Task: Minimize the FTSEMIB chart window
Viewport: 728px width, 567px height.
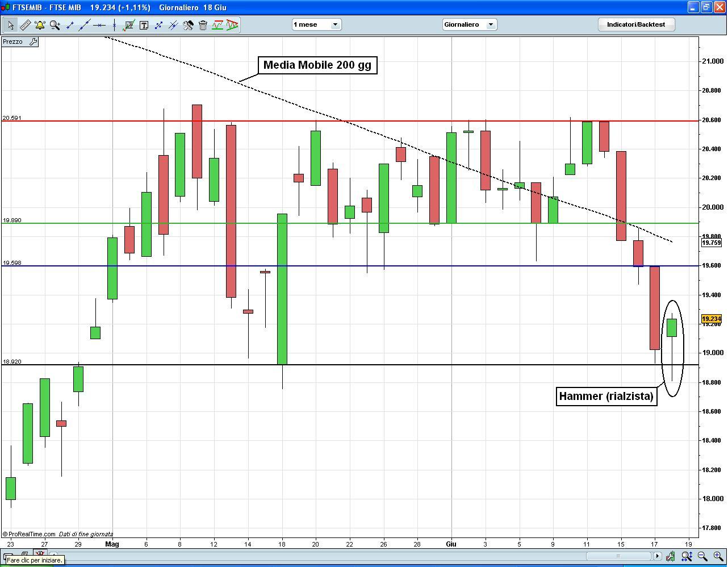Action: click(693, 7)
